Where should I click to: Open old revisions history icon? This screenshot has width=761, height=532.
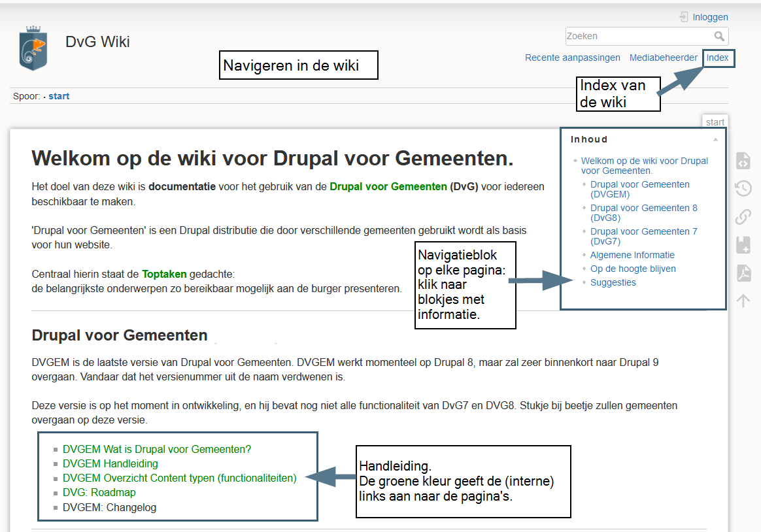pos(743,189)
